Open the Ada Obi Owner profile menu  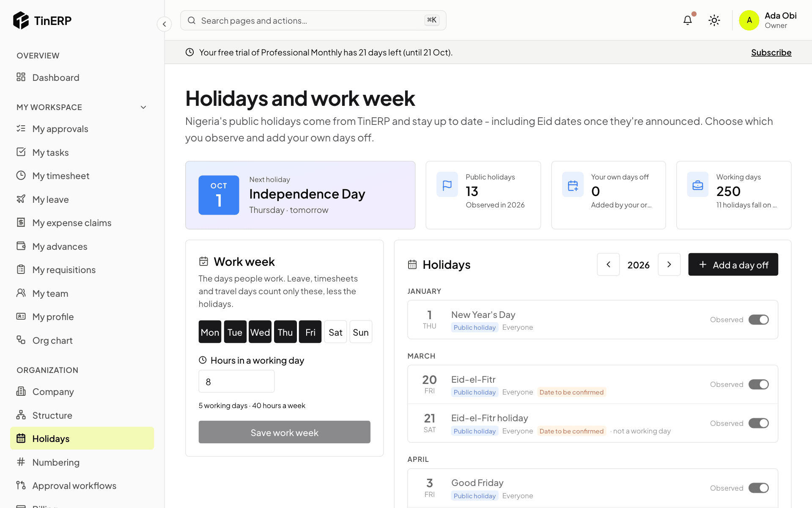768,20
